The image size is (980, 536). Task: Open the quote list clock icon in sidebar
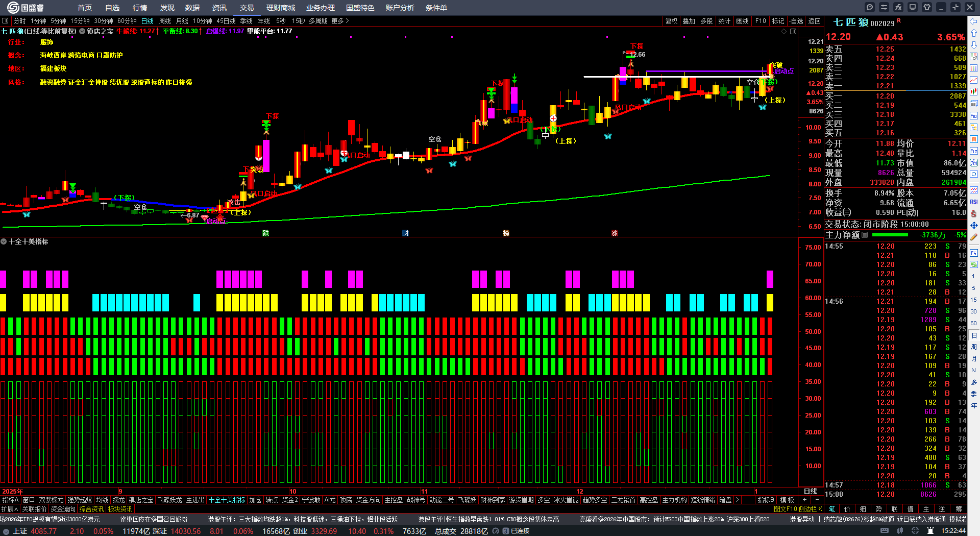pos(974,57)
